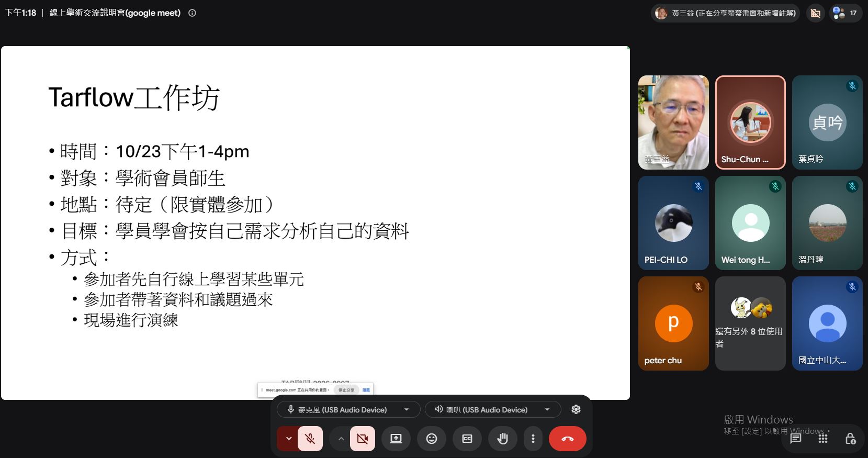868x458 pixels.
Task: Open more options three-dot menu
Action: pyautogui.click(x=533, y=439)
